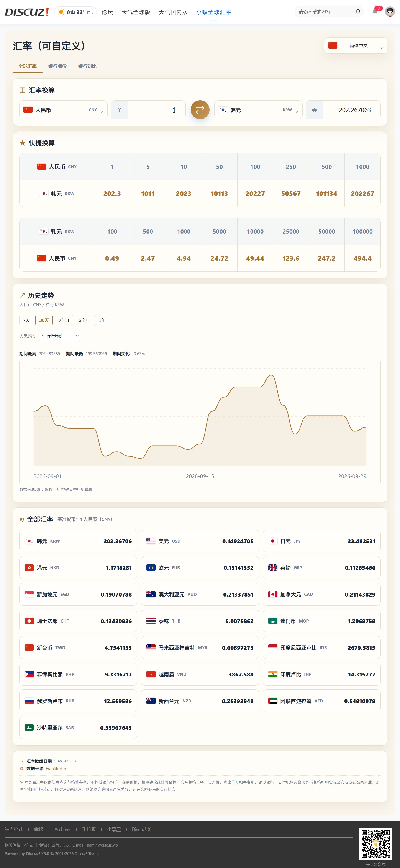Screen dimensions: 400x868
Task: Click the swap currencies round button
Action: [x=200, y=110]
